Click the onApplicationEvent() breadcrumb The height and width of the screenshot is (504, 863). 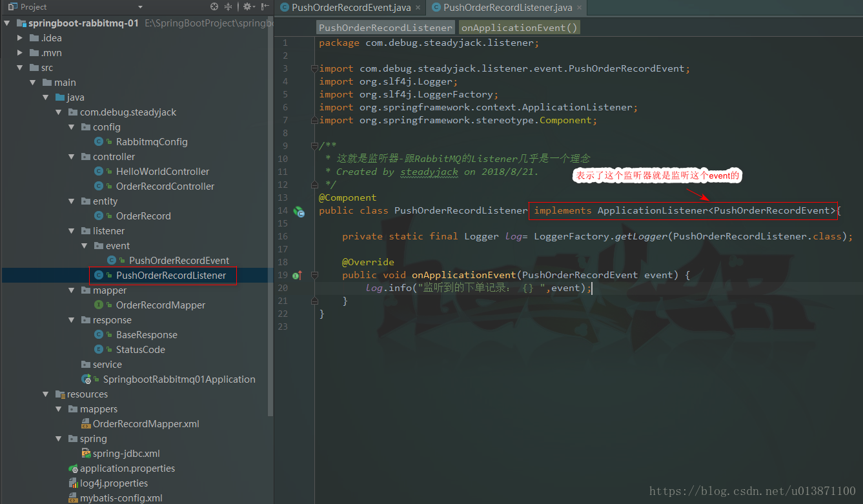tap(519, 28)
